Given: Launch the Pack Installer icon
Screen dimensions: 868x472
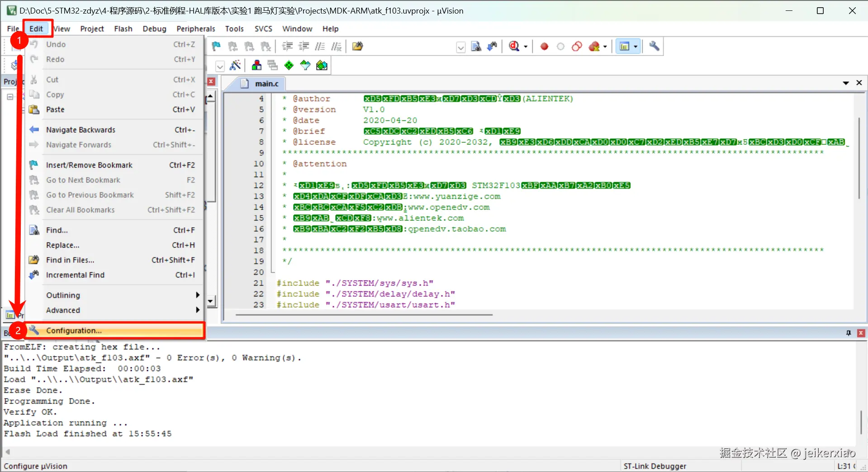Looking at the screenshot, I should pos(322,66).
